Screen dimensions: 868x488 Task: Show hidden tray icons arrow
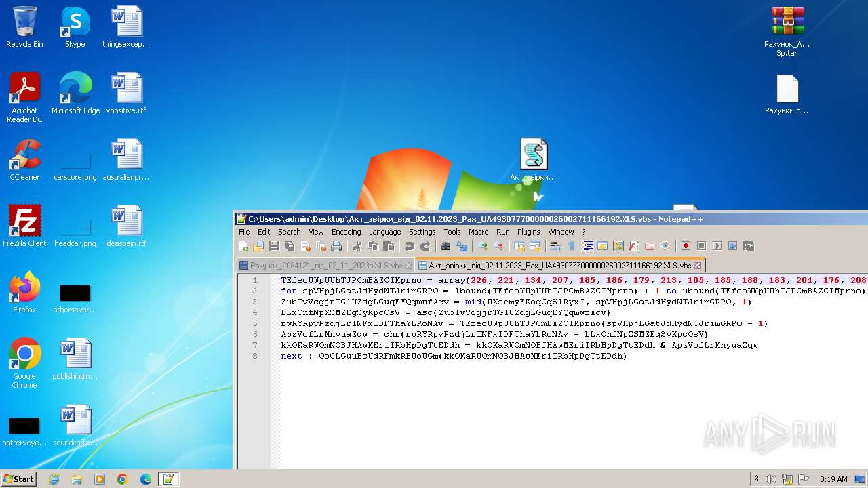(x=757, y=479)
